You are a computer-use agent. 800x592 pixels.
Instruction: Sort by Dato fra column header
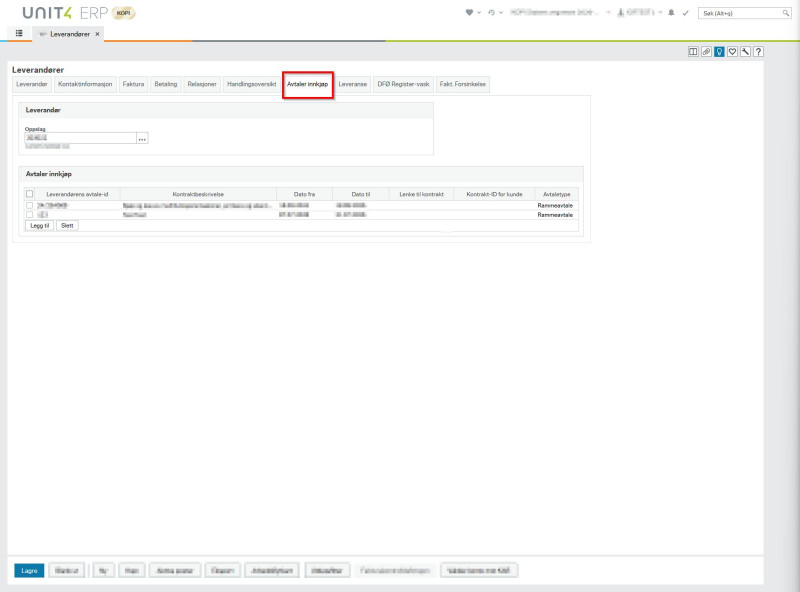tap(305, 194)
